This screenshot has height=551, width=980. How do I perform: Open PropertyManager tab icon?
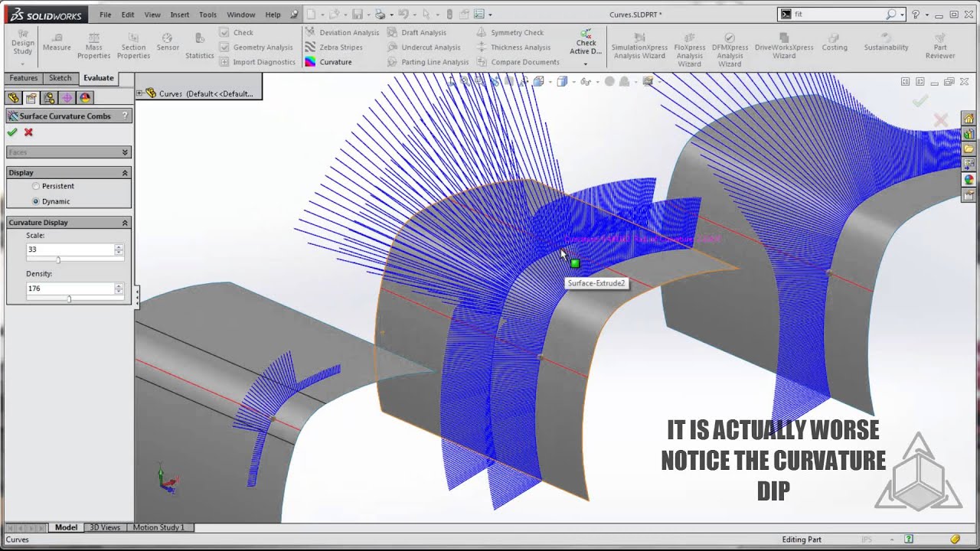coord(31,98)
